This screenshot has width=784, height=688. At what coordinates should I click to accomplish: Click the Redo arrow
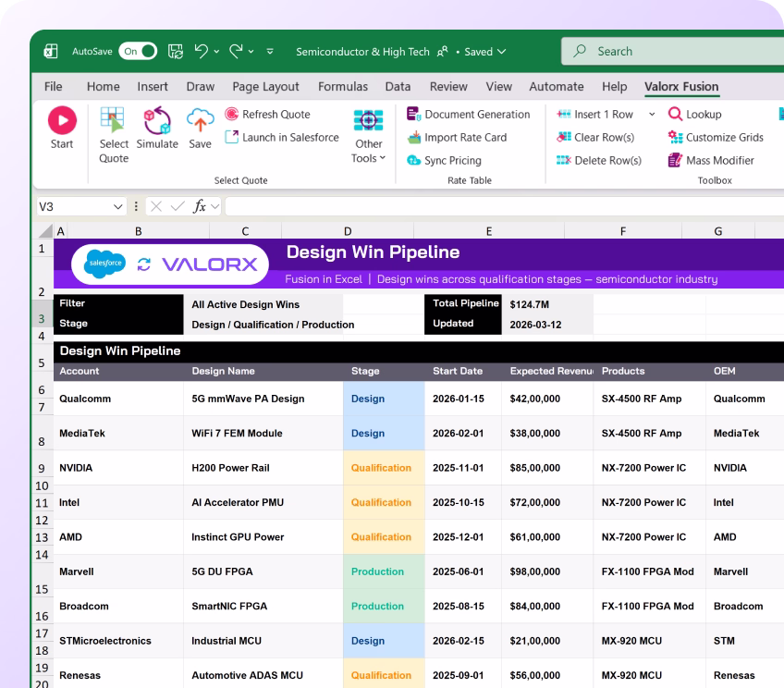click(236, 51)
